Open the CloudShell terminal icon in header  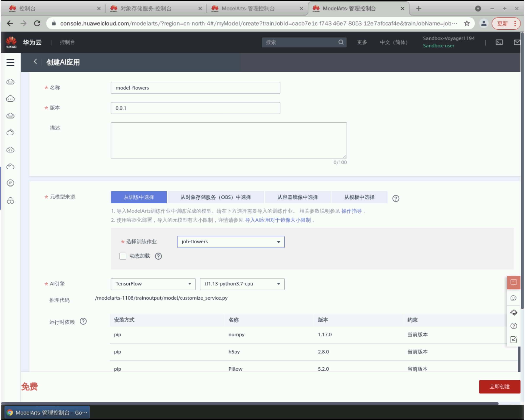tap(499, 42)
